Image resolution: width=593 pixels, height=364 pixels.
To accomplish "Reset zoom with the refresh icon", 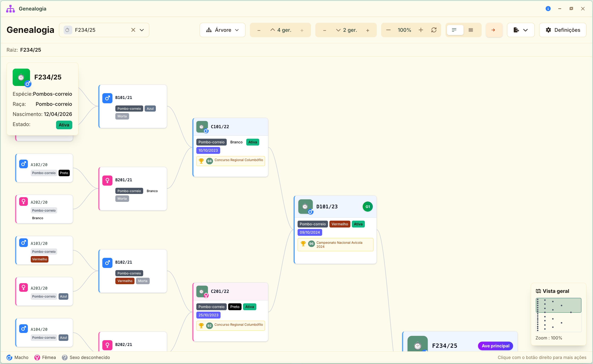I will click(x=434, y=30).
